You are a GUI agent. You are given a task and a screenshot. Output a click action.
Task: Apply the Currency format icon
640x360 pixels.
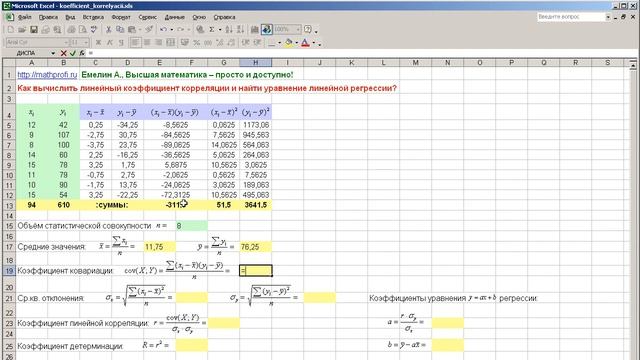(184, 42)
